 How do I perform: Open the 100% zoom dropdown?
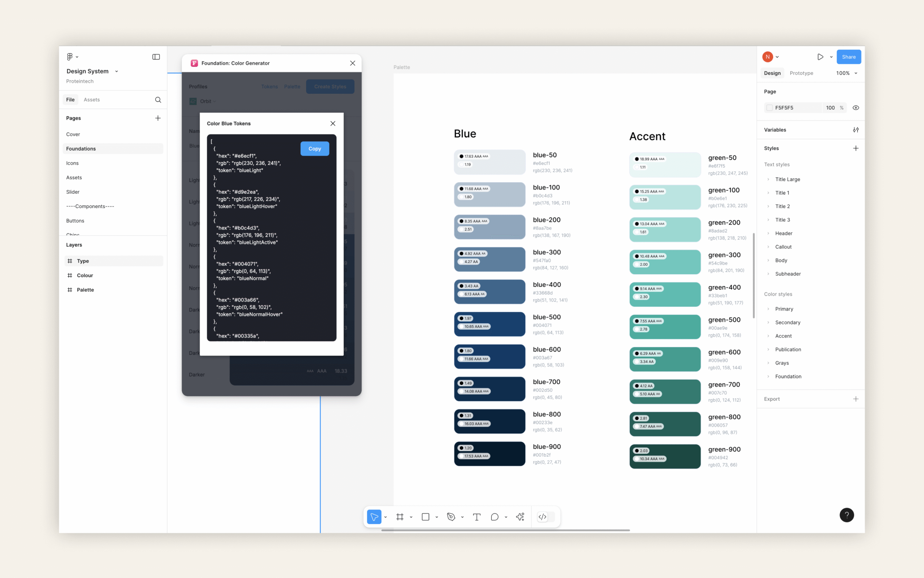click(856, 73)
